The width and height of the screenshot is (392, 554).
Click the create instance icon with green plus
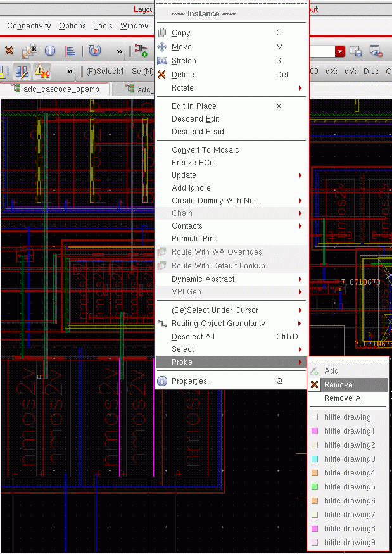tap(141, 51)
